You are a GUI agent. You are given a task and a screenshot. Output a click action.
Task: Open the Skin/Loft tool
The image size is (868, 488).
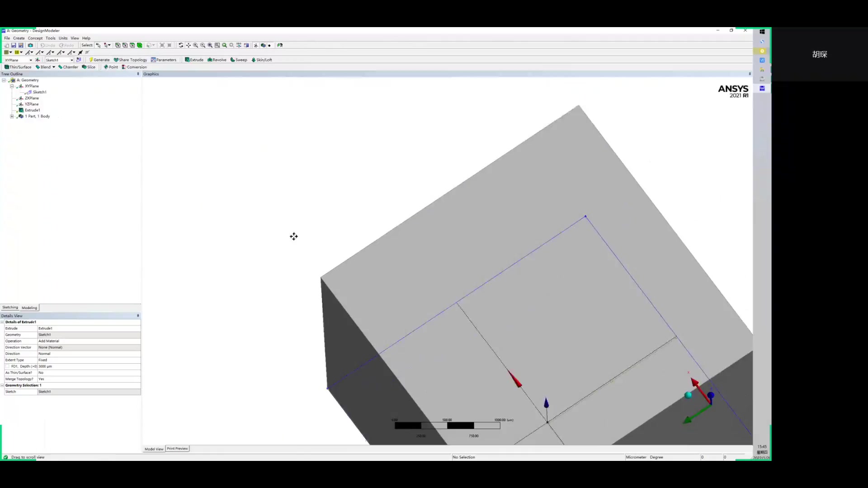point(262,60)
